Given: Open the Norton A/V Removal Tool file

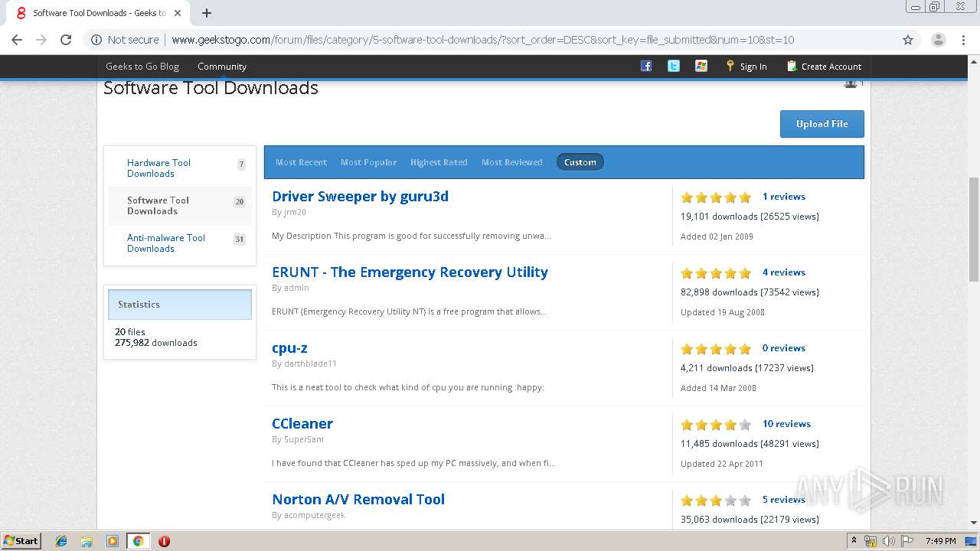Looking at the screenshot, I should click(358, 499).
